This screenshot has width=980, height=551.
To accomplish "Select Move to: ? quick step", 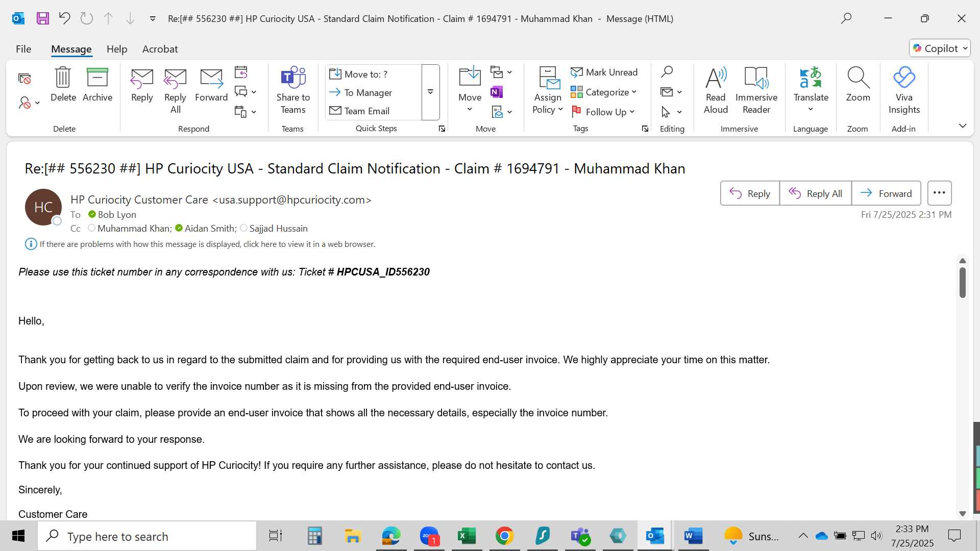I will click(x=374, y=74).
